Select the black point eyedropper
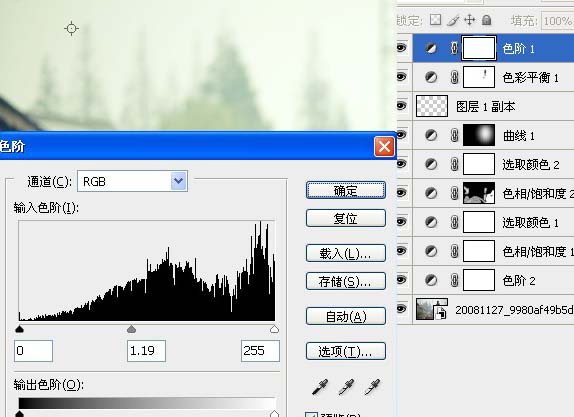The image size is (574, 417). point(320,387)
